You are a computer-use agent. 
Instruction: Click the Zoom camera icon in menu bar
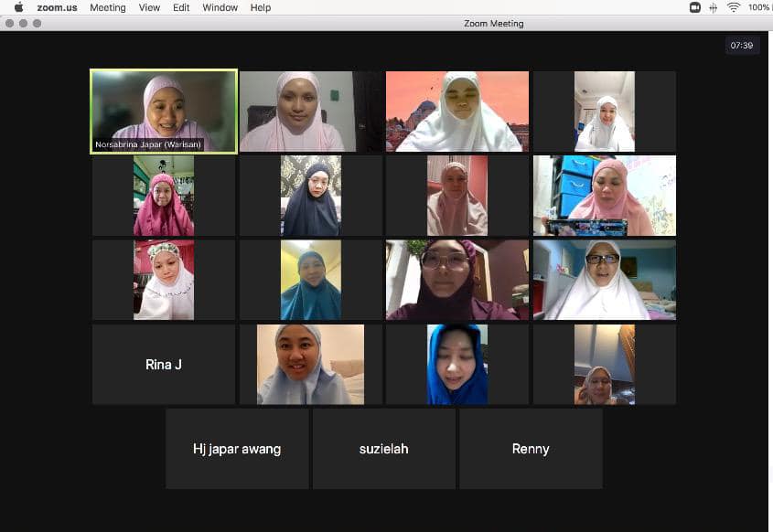(x=695, y=7)
